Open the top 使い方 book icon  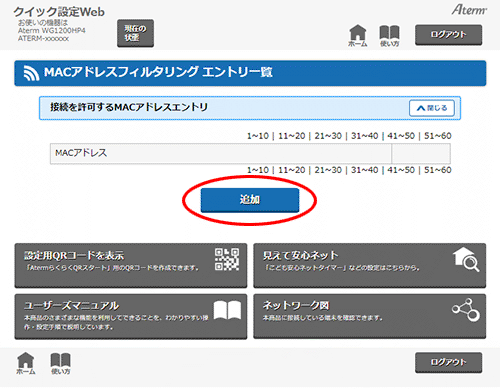click(x=389, y=36)
